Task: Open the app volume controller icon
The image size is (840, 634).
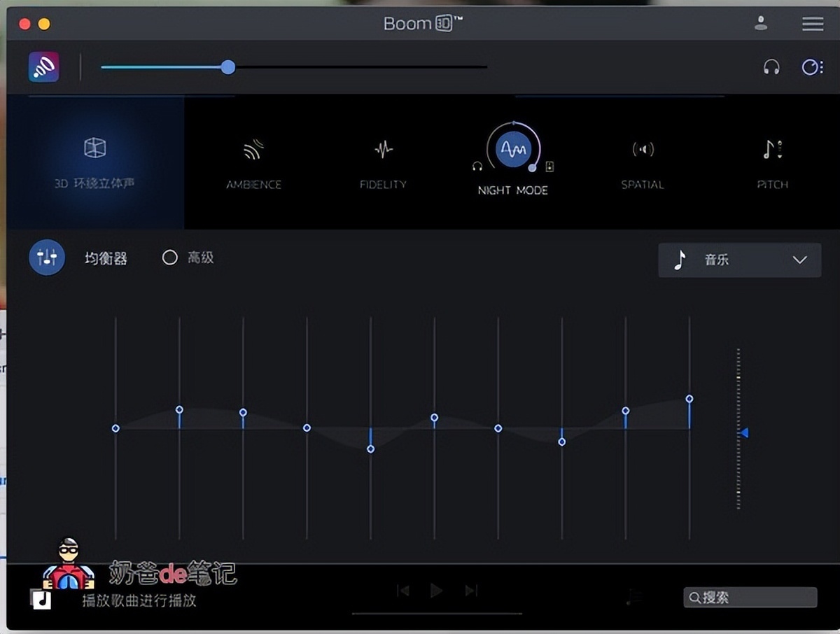Action: click(x=812, y=67)
